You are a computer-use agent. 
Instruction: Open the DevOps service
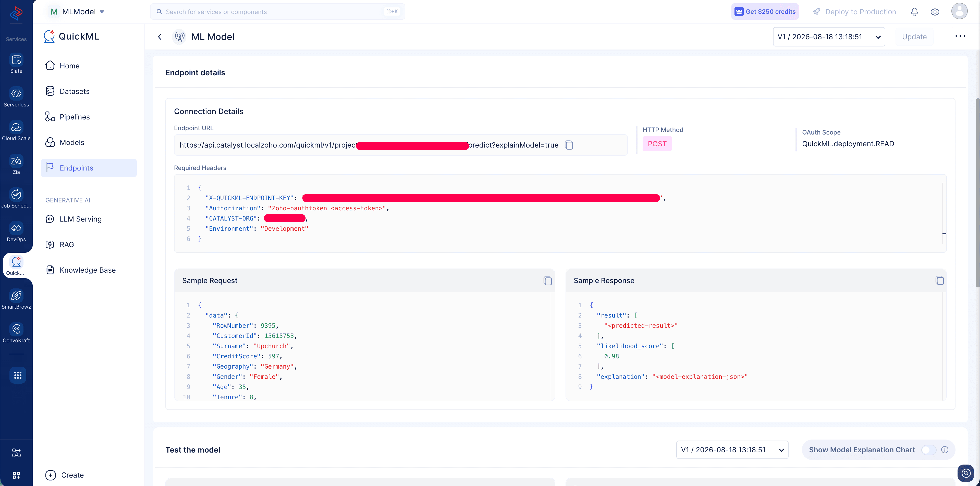click(x=16, y=232)
